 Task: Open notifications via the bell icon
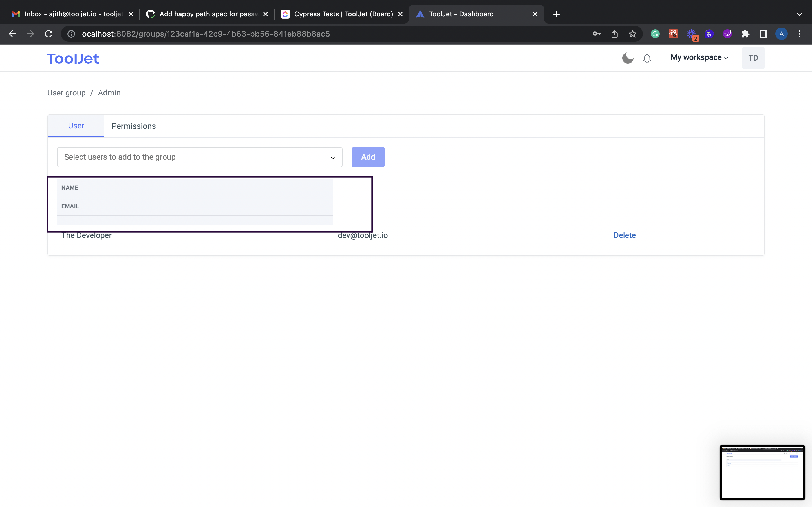tap(646, 58)
